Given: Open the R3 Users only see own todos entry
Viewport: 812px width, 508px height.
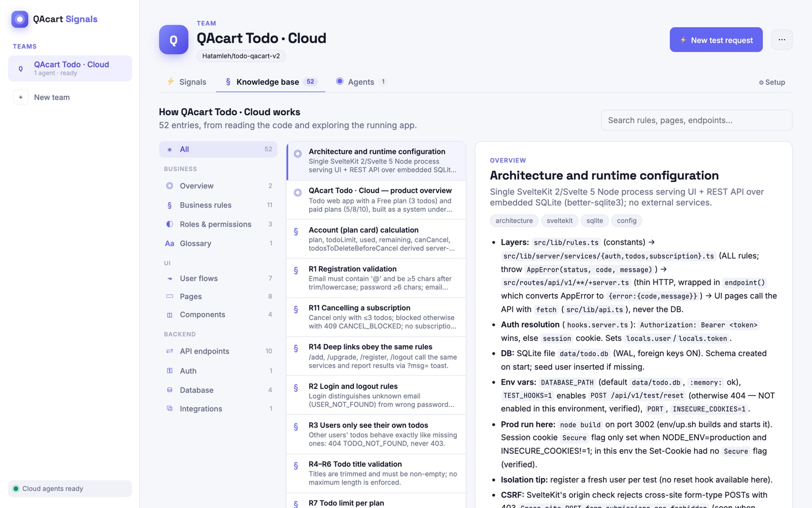Looking at the screenshot, I should coord(377,434).
